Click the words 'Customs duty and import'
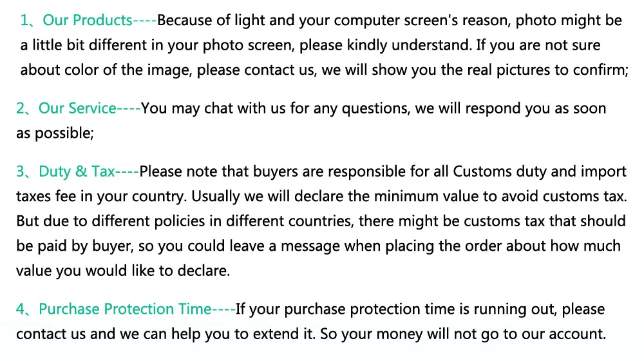The image size is (644, 361). 540,171
